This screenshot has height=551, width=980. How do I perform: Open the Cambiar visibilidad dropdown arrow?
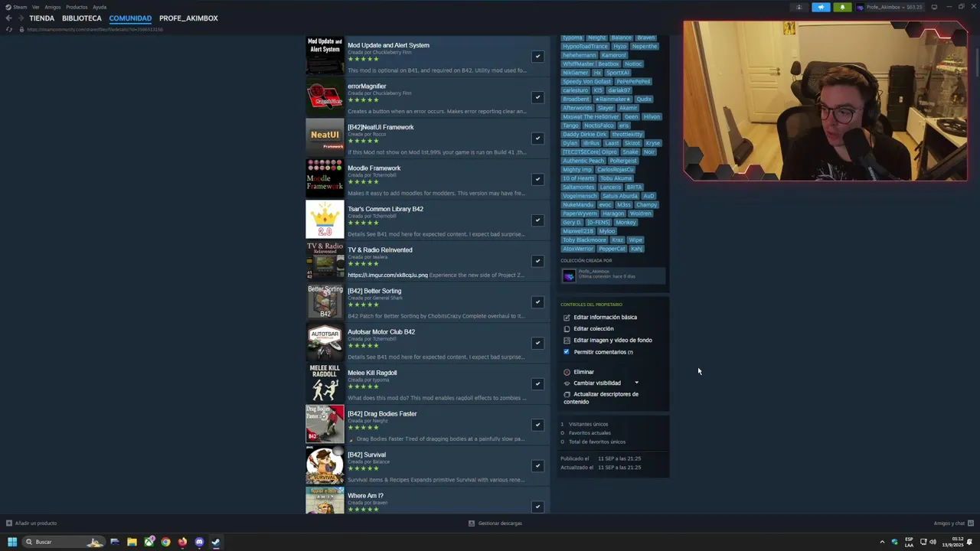[636, 383]
